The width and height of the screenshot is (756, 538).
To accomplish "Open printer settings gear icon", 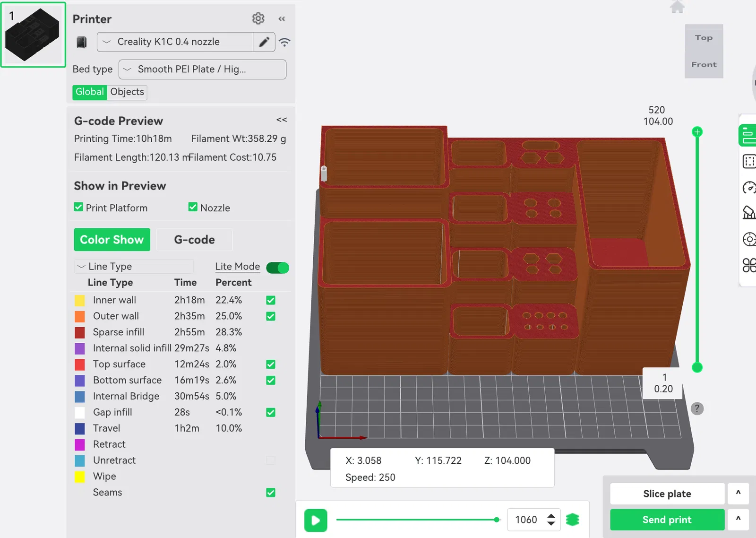I will coord(258,18).
